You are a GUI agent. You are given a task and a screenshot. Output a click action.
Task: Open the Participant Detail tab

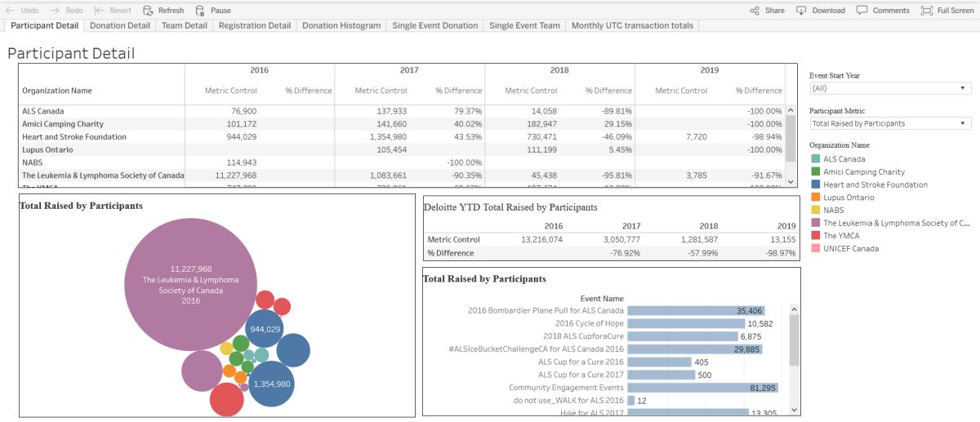pyautogui.click(x=44, y=25)
